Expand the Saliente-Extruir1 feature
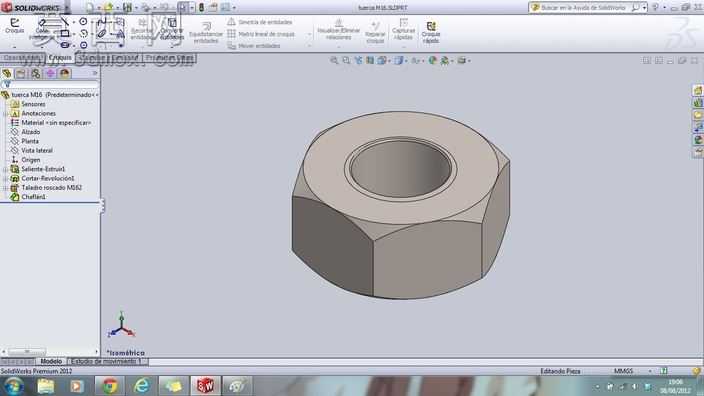The width and height of the screenshot is (704, 396). [x=5, y=169]
